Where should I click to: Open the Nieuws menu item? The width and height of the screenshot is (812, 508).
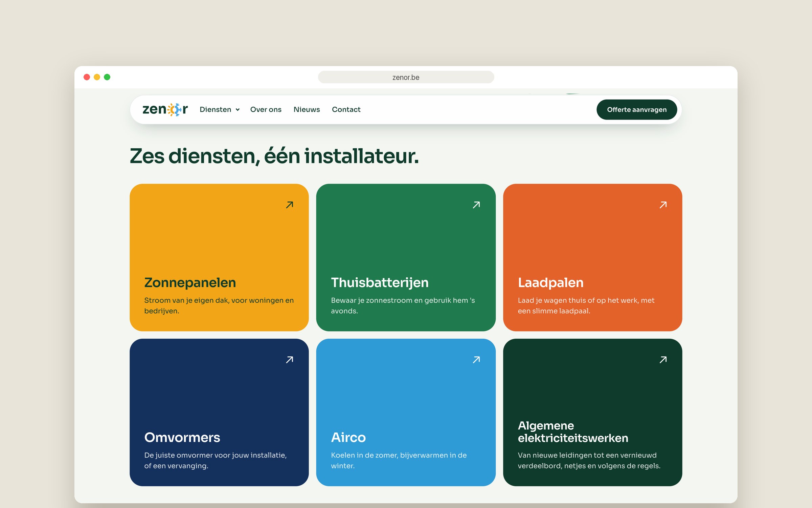(307, 109)
